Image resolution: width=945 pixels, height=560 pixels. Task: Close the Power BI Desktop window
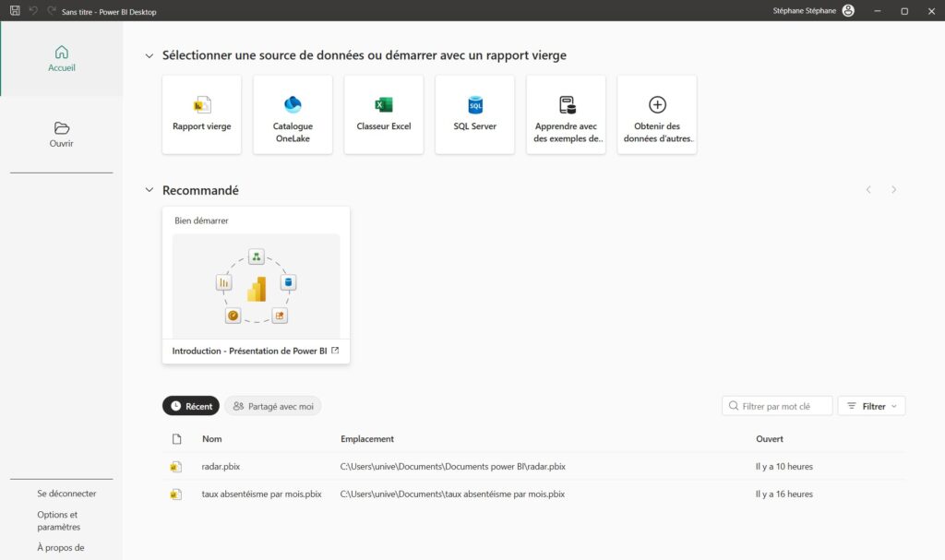click(931, 11)
